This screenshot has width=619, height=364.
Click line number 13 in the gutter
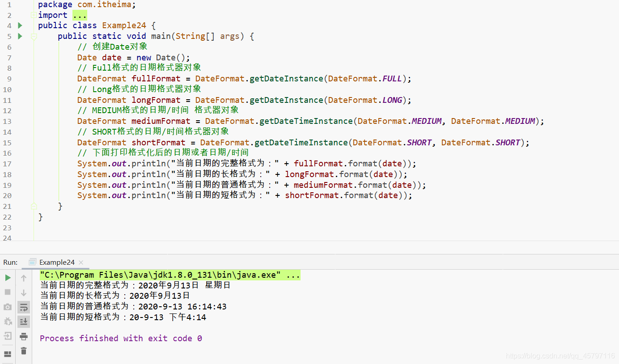7,122
